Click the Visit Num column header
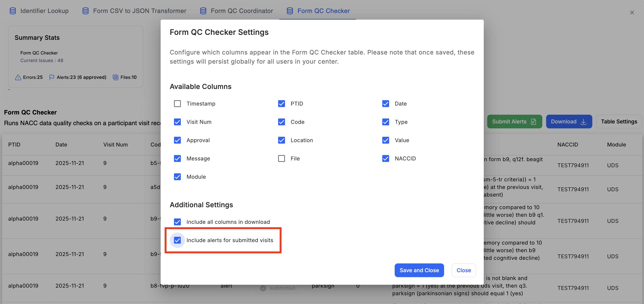 click(x=115, y=145)
